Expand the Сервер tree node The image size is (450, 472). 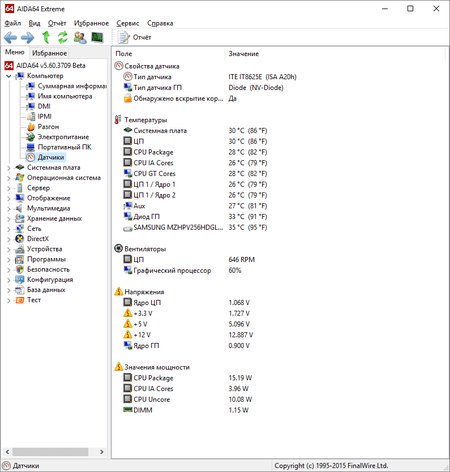coord(9,188)
